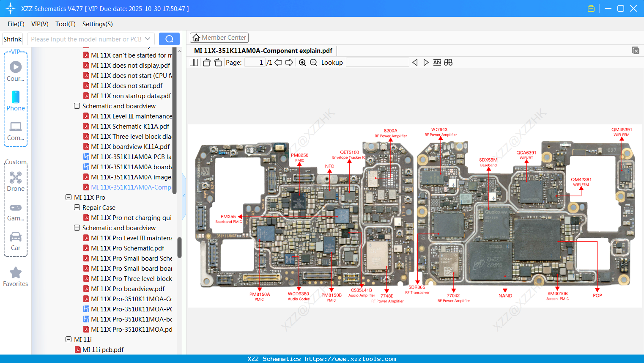
Task: Collapse the Schematic and boardview section
Action: click(x=77, y=106)
